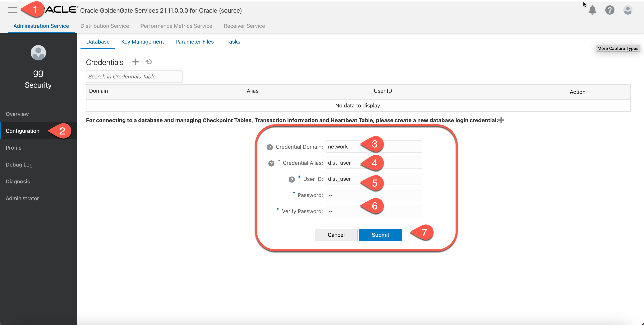Switch to Distribution Service tab
Image resolution: width=644 pixels, height=325 pixels.
coord(104,26)
